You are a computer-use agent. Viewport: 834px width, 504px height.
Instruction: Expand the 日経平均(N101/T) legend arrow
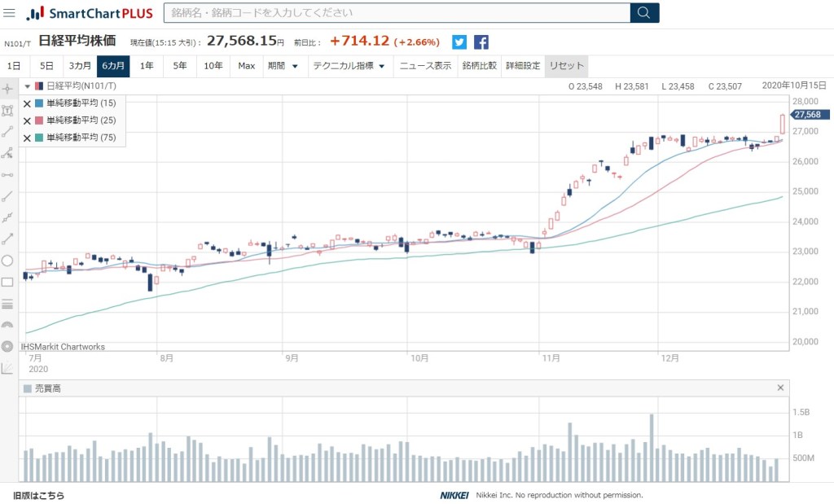[27, 86]
